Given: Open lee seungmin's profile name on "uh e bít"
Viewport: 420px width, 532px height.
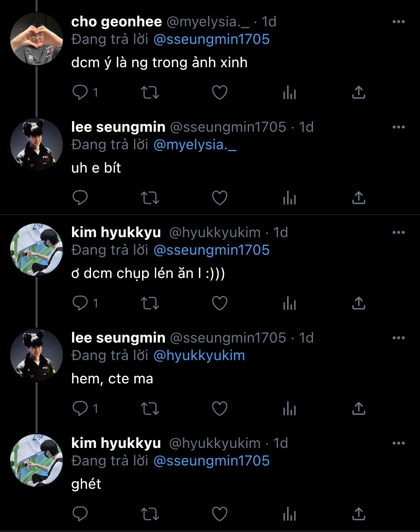Looking at the screenshot, I should [x=118, y=127].
